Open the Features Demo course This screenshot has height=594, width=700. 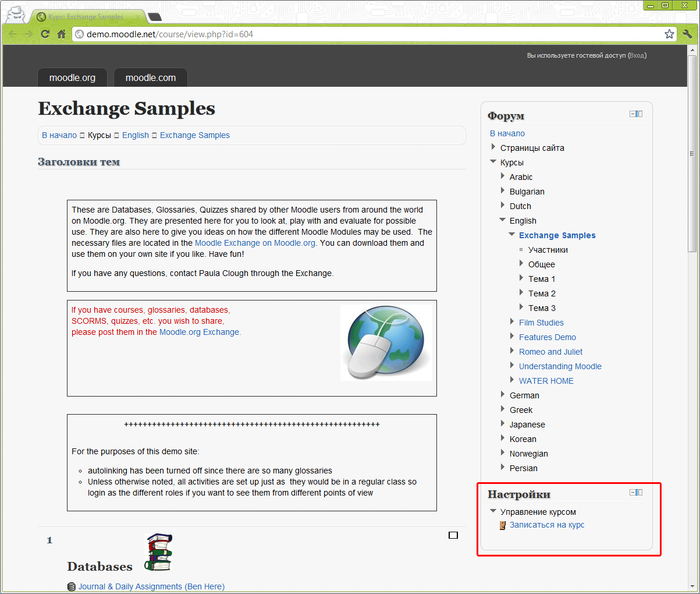[548, 337]
